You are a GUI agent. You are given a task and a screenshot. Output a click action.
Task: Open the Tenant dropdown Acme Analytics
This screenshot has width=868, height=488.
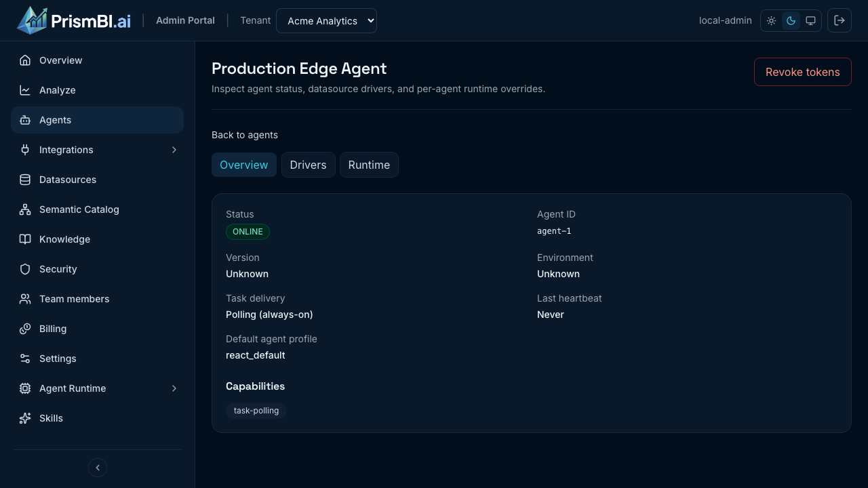326,20
